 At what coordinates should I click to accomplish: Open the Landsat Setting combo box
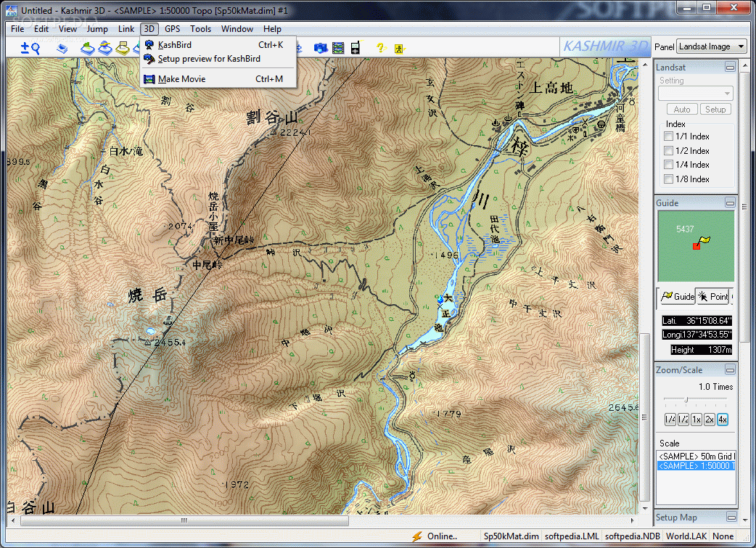coord(695,93)
